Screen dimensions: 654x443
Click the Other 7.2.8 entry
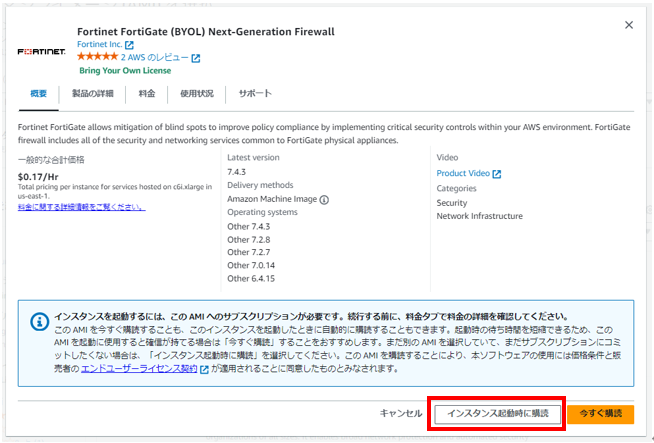249,239
